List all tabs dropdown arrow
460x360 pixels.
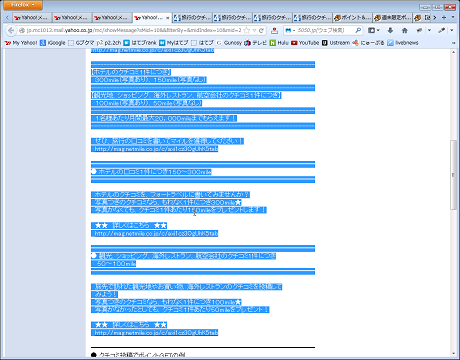click(453, 17)
